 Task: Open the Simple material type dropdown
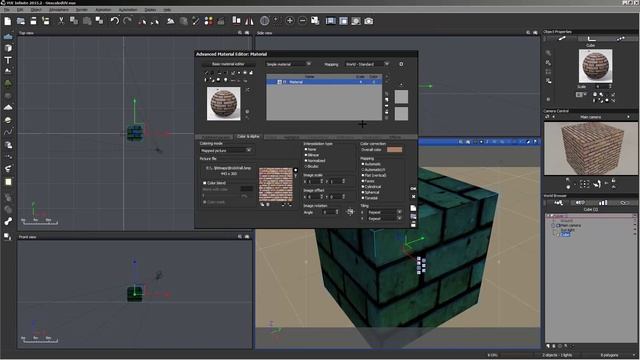coord(288,64)
